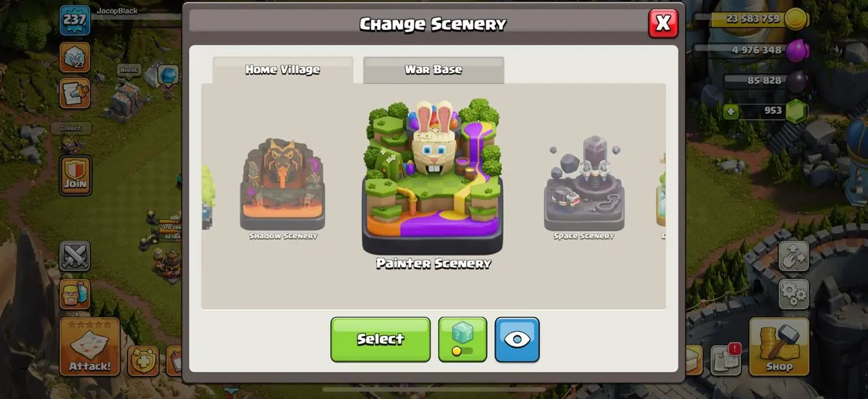Switch to the War Base tab
Screen dimensions: 868x399
coord(433,70)
